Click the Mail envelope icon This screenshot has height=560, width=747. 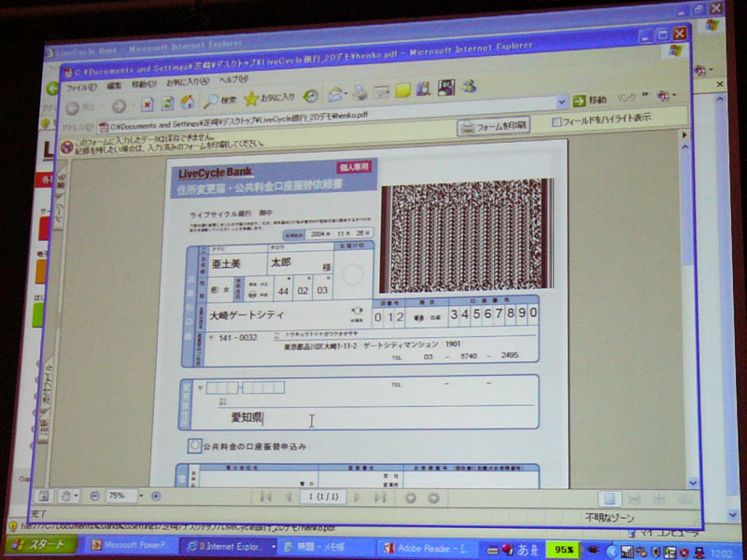pos(336,95)
